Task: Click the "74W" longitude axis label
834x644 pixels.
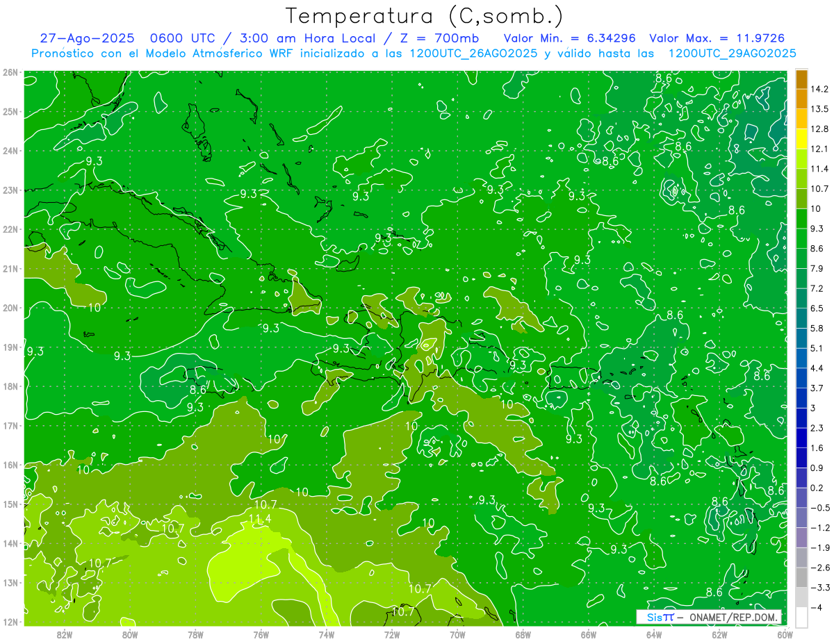Action: pos(327,634)
